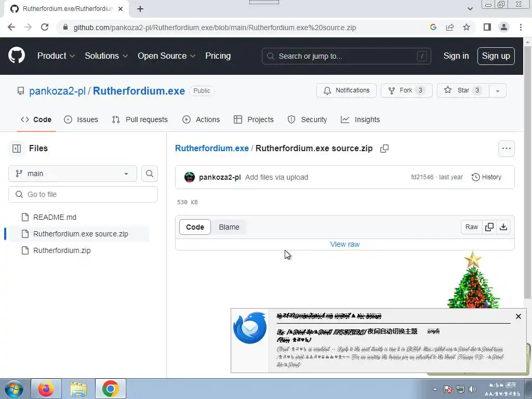Click the Sign up button
This screenshot has width=532, height=399.
pyautogui.click(x=496, y=56)
